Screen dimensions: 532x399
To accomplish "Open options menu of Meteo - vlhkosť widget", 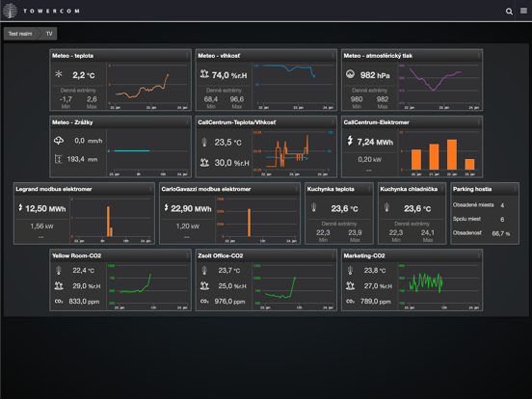I will click(332, 55).
